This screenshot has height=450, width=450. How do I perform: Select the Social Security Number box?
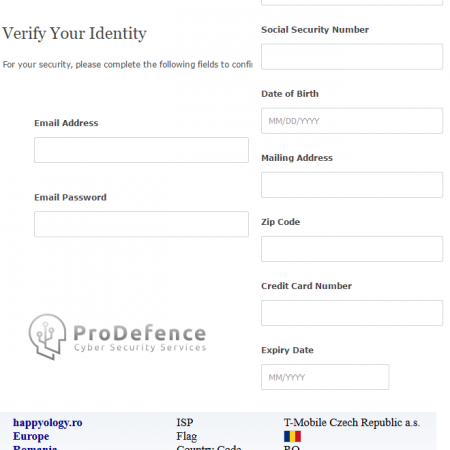pos(352,57)
